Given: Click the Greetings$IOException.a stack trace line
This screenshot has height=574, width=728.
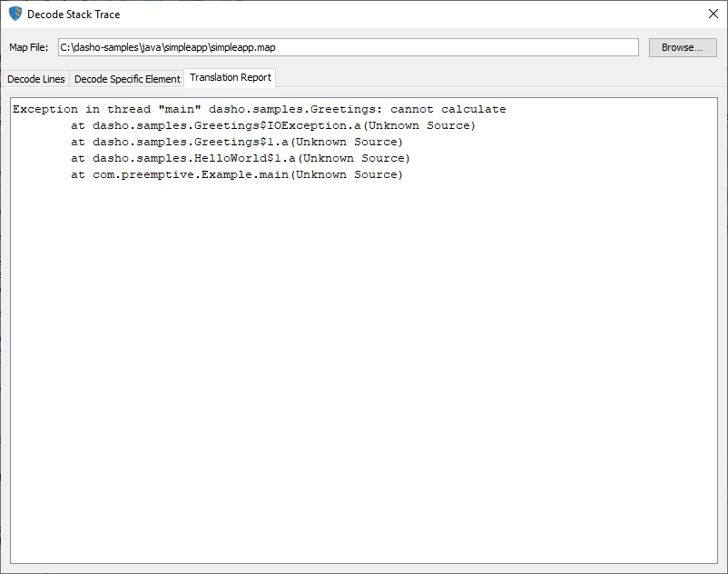Looking at the screenshot, I should pyautogui.click(x=273, y=126).
